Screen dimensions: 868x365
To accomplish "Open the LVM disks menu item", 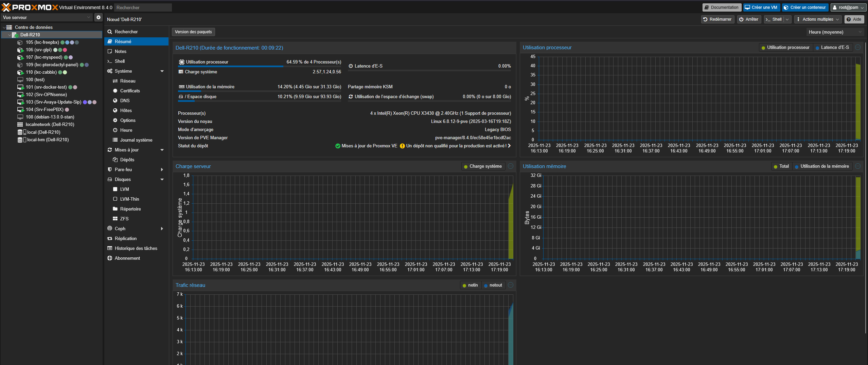I will pyautogui.click(x=137, y=189).
